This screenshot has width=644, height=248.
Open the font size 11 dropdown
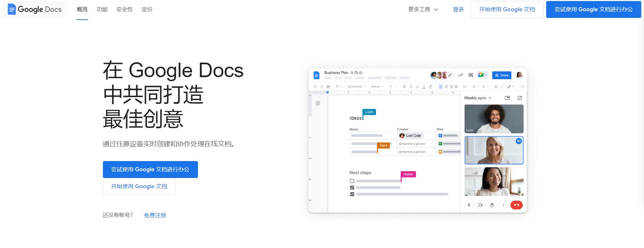[x=393, y=87]
